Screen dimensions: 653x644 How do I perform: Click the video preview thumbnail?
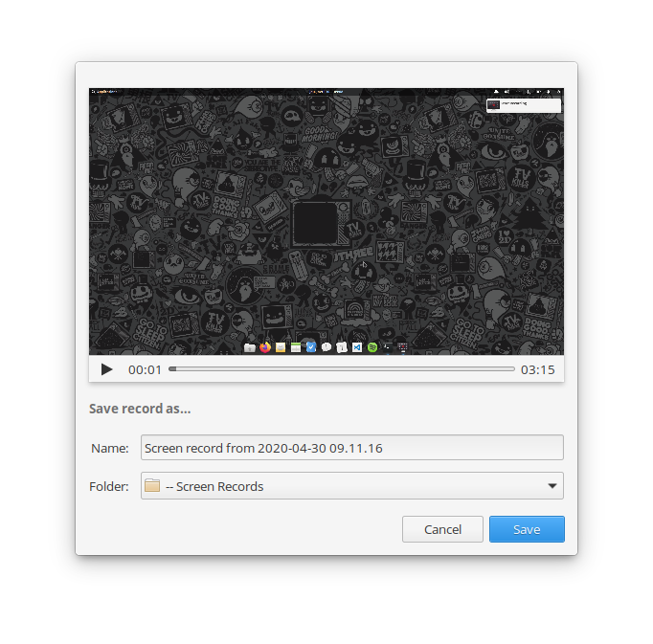pos(326,221)
